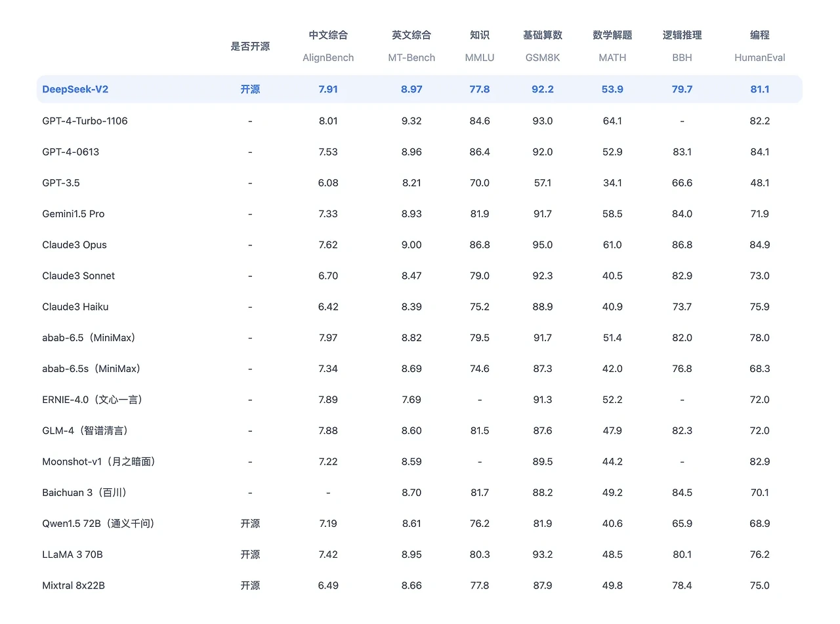The height and width of the screenshot is (624, 840).
Task: Click the 中文综合 column header
Action: coord(328,35)
